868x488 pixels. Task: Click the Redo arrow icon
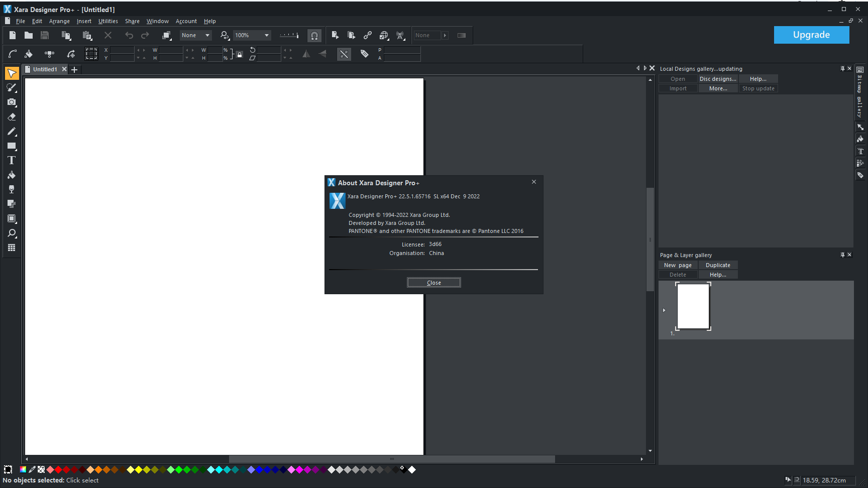tap(145, 35)
